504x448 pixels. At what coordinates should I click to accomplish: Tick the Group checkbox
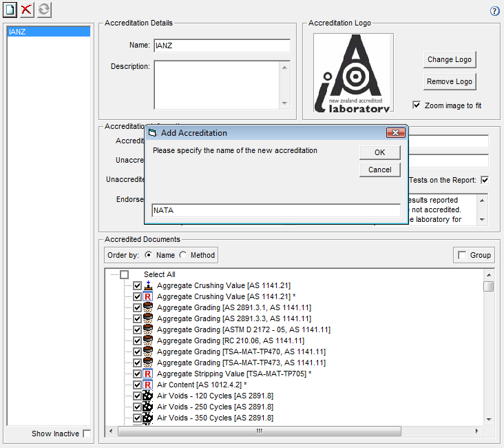coord(462,255)
